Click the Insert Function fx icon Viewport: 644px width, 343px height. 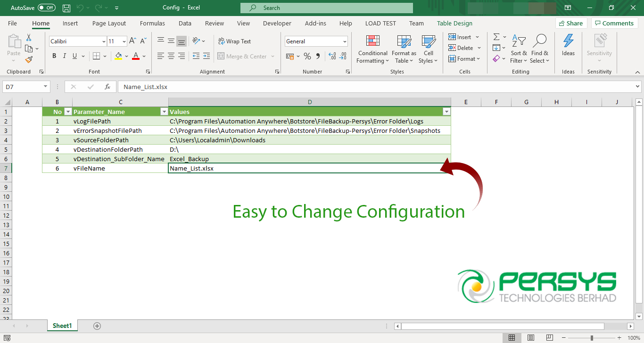click(x=107, y=87)
